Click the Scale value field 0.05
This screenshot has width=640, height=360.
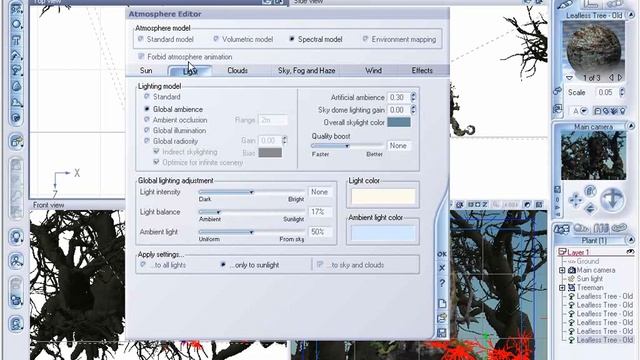coord(606,92)
